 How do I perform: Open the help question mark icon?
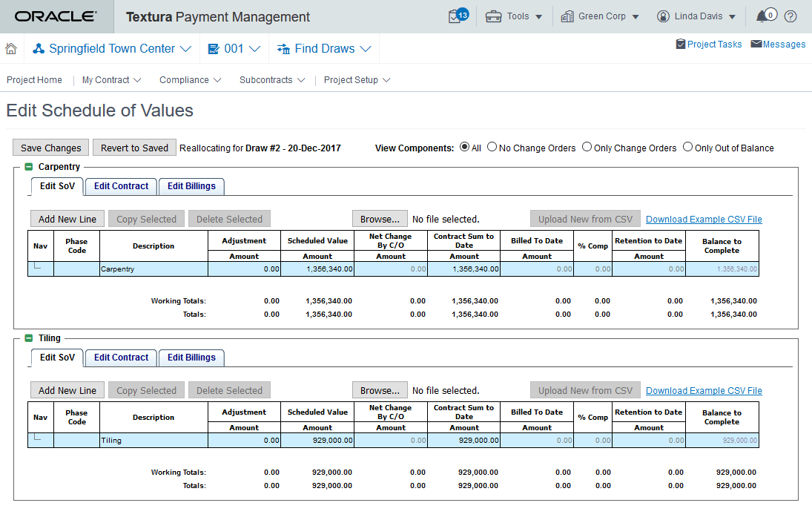pyautogui.click(x=790, y=16)
